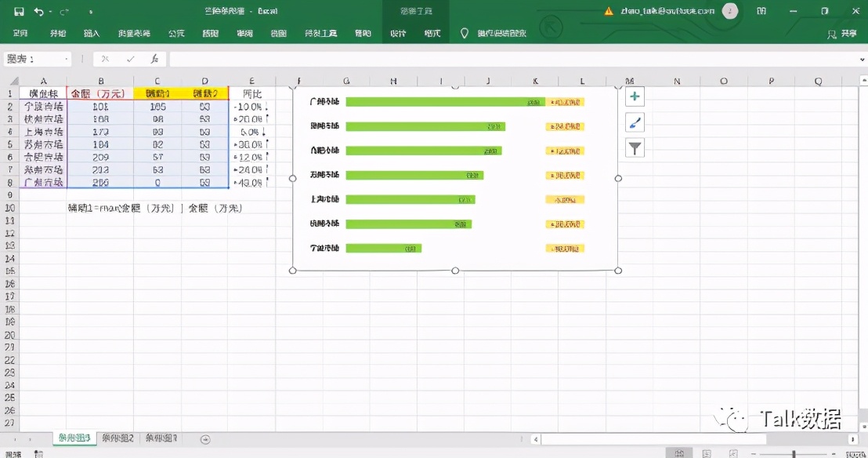868x458 pixels.
Task: Open Ribbon Display Options
Action: click(x=761, y=11)
